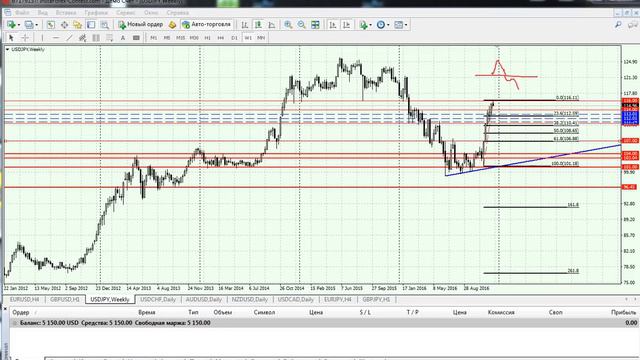Select the cursor arrow tool

11,38
